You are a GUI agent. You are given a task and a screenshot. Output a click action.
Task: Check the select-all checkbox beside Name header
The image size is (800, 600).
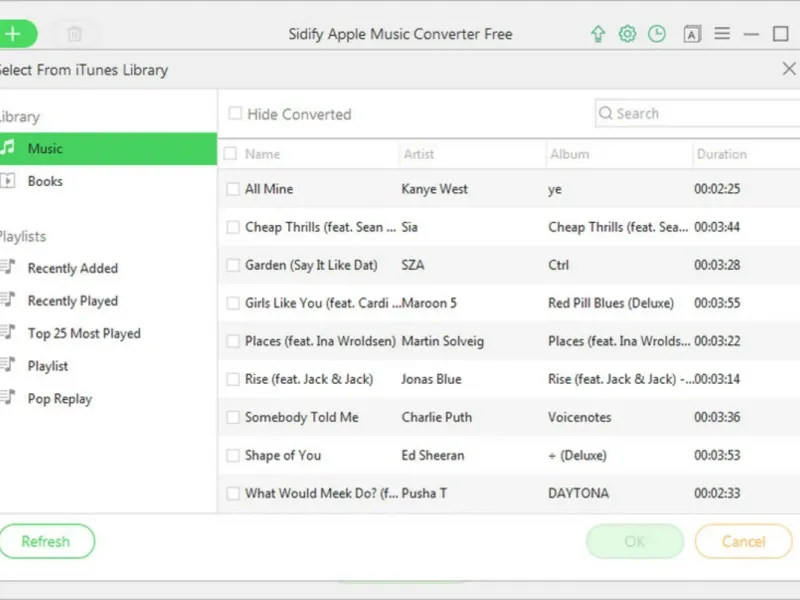(231, 154)
